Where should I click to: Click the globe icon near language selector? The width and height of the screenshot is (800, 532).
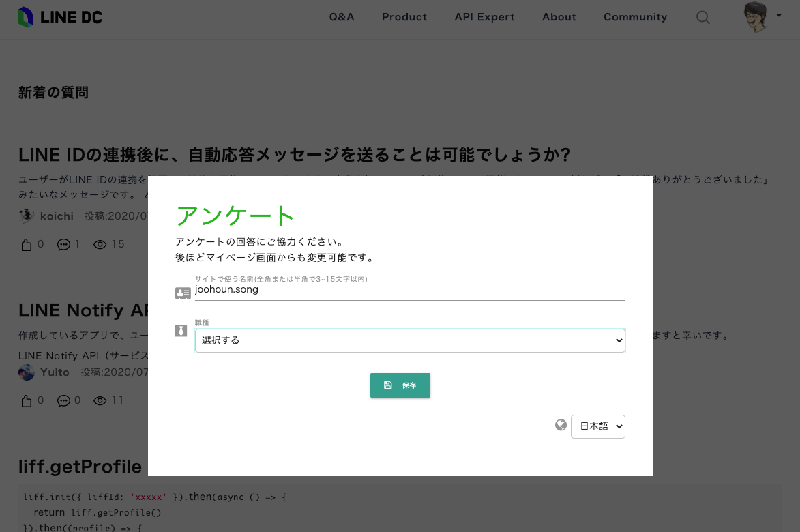click(x=561, y=425)
